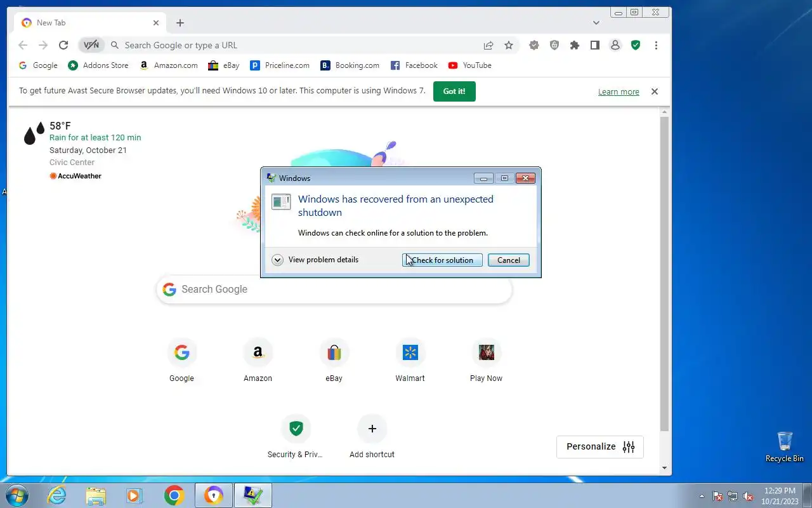
Task: Open the Play Now shortcut tile
Action: click(487, 361)
